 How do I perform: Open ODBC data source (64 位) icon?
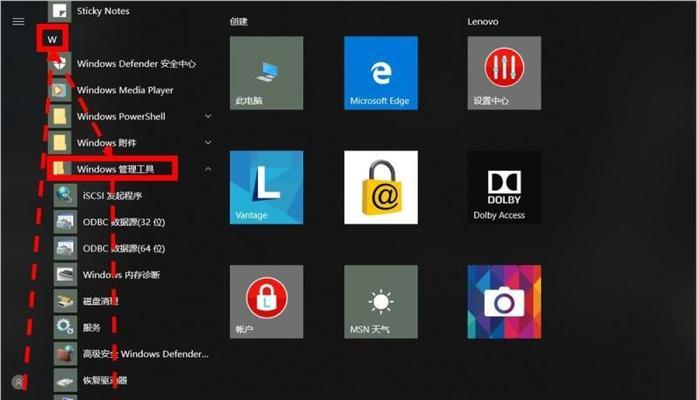(x=65, y=248)
